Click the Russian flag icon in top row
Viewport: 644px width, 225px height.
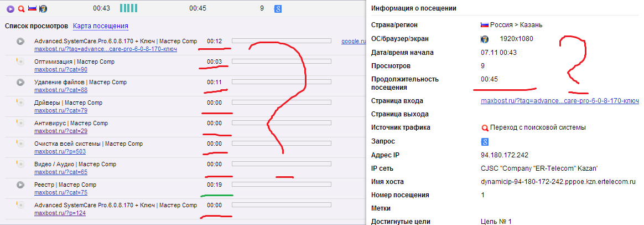click(x=32, y=8)
